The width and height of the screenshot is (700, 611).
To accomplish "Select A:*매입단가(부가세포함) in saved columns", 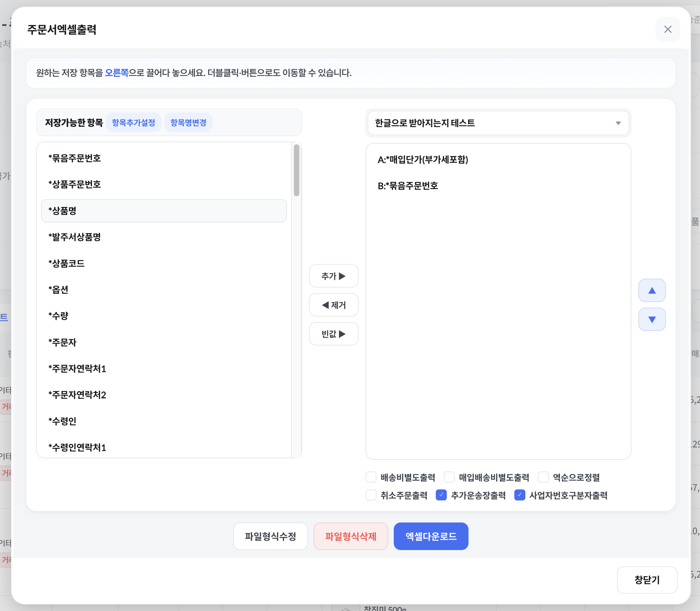I will coord(498,160).
